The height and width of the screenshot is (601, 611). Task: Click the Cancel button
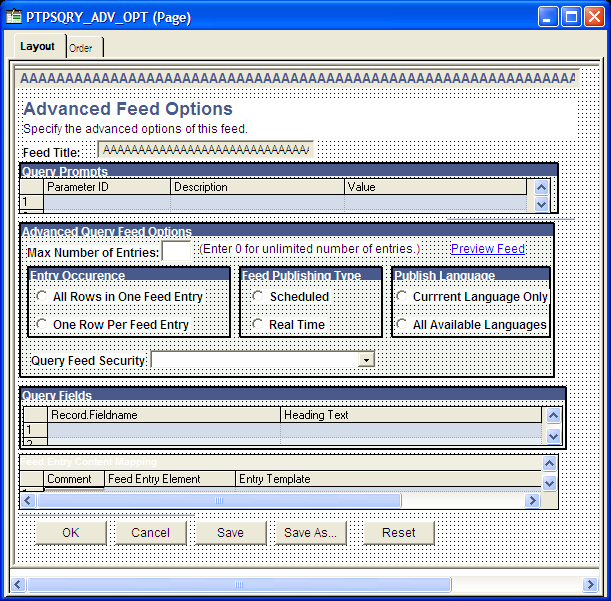[151, 533]
